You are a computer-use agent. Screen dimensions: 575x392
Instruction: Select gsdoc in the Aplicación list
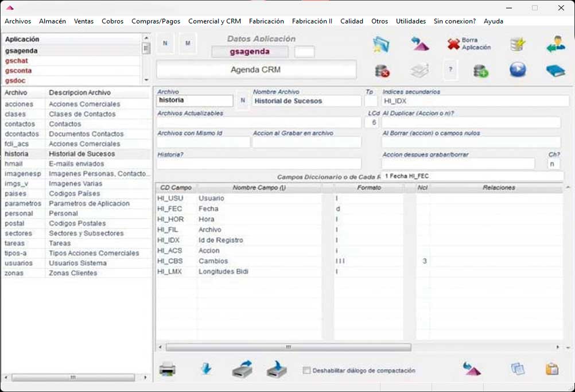click(72, 81)
